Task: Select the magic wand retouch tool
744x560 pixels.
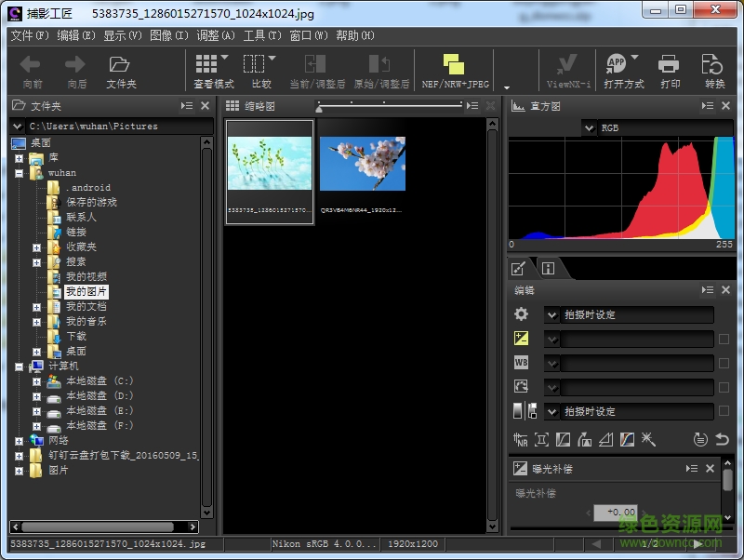Action: tap(649, 439)
